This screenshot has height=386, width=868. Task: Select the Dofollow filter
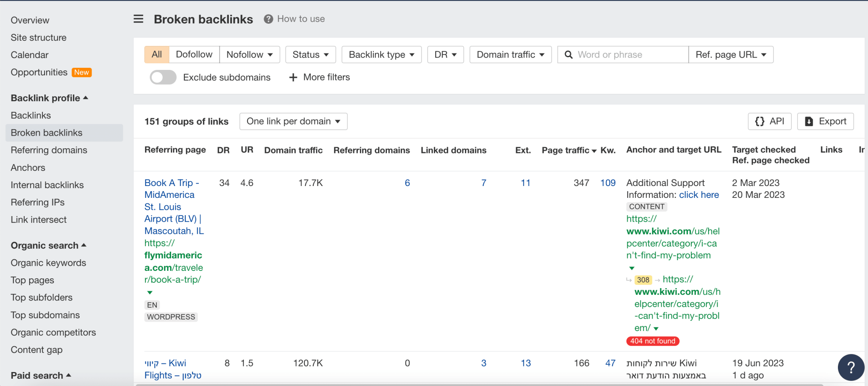194,54
